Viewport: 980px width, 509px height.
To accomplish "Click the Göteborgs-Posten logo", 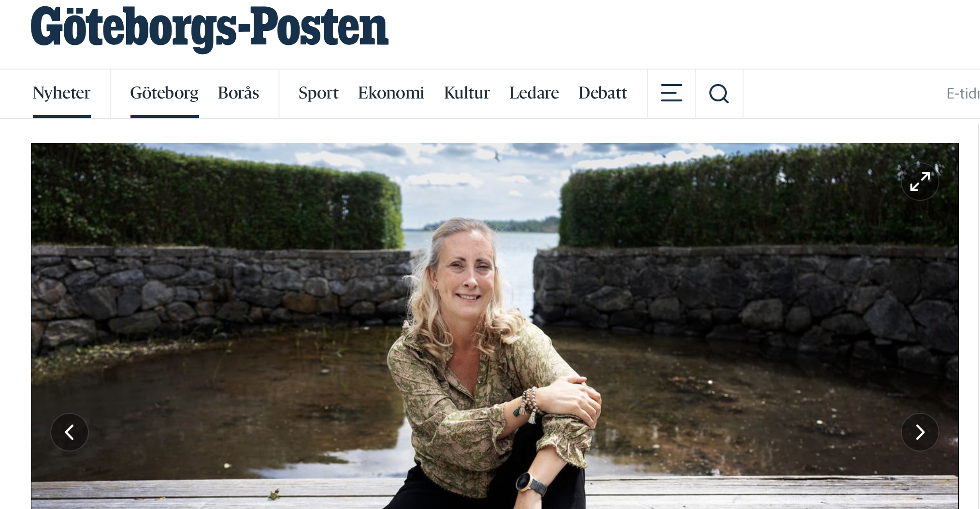I will 210,29.
